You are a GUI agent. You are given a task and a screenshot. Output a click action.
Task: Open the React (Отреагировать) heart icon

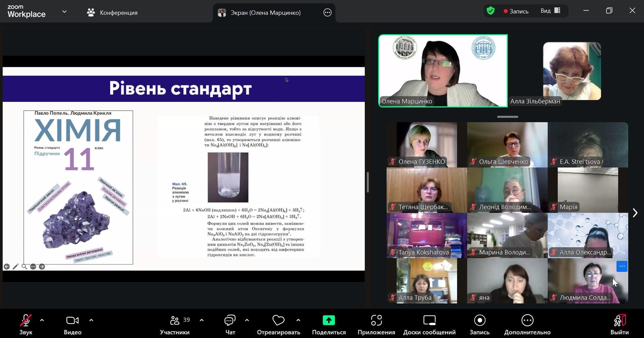278,321
